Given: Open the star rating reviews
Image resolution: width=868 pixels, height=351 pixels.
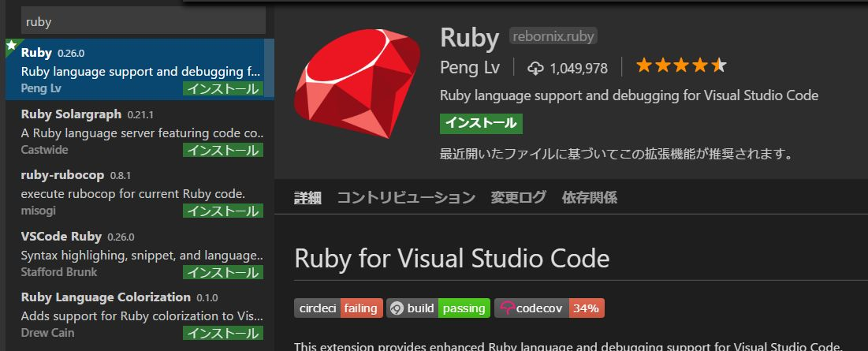Looking at the screenshot, I should point(681,65).
